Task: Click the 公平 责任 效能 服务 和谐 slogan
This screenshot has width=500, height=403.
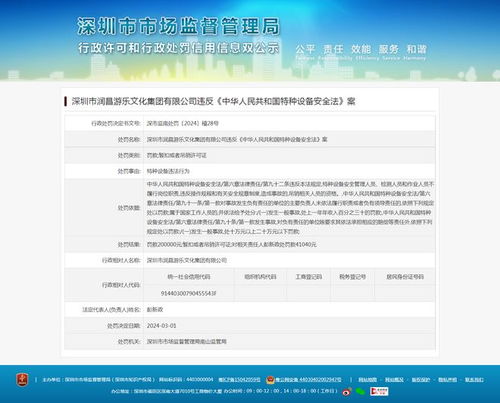Action: (361, 49)
